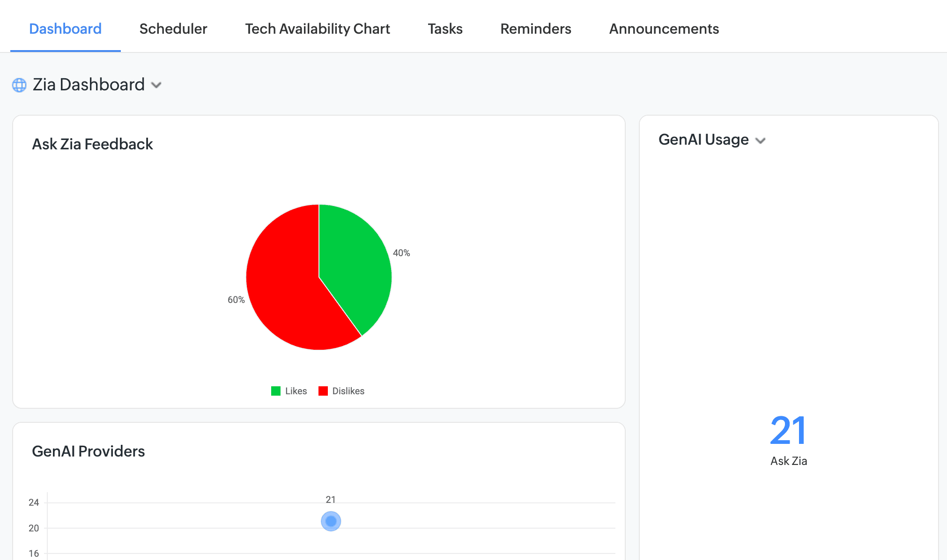Click the Likes legend label
Screen dimensions: 947x560
point(296,391)
